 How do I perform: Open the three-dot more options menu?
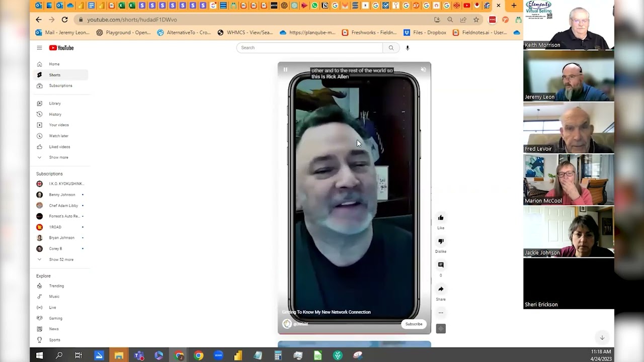(441, 313)
